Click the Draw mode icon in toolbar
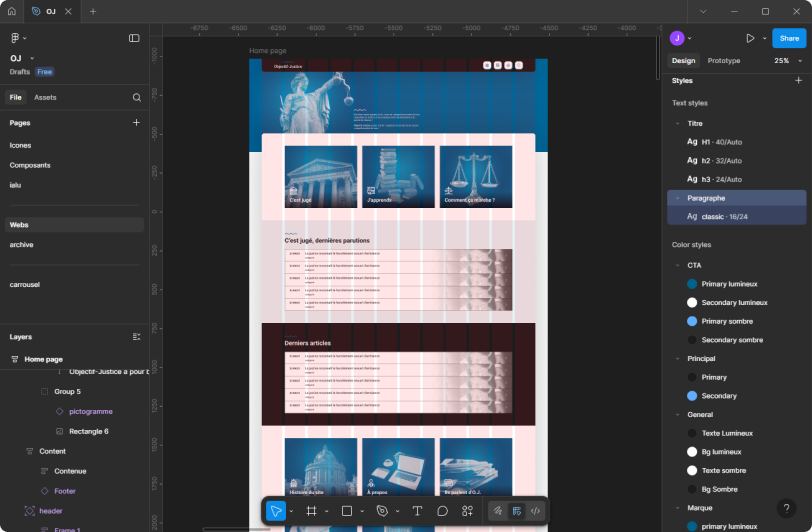Screen dimensions: 812x532 coord(498,511)
